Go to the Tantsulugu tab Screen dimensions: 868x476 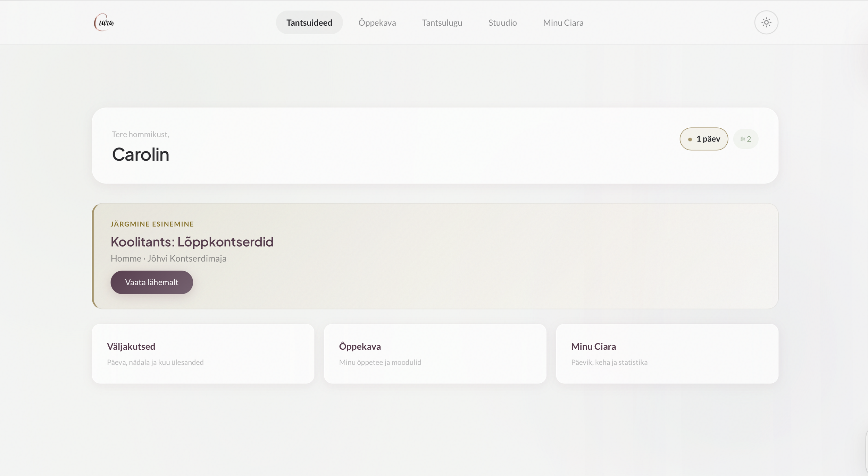[442, 23]
